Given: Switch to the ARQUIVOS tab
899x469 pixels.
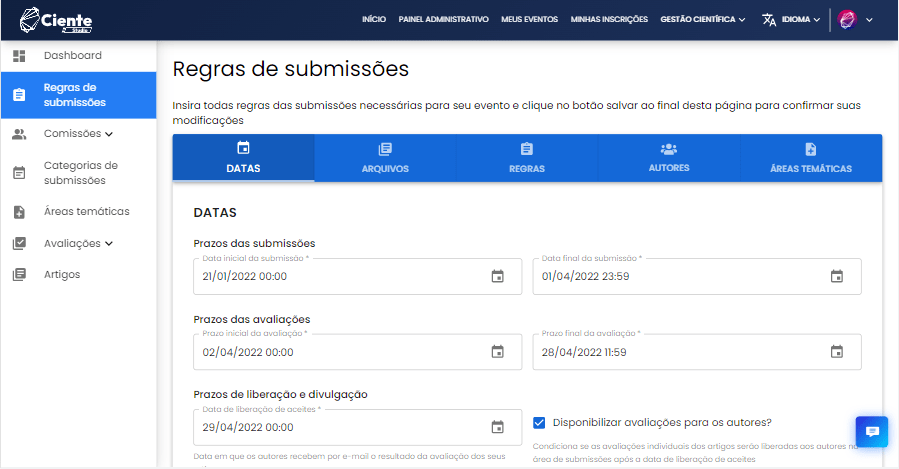Looking at the screenshot, I should [385, 158].
